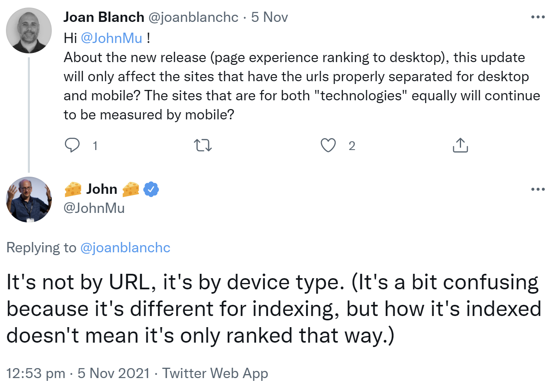
Task: Click the @JohnMu handle under John's name
Action: coord(94,208)
